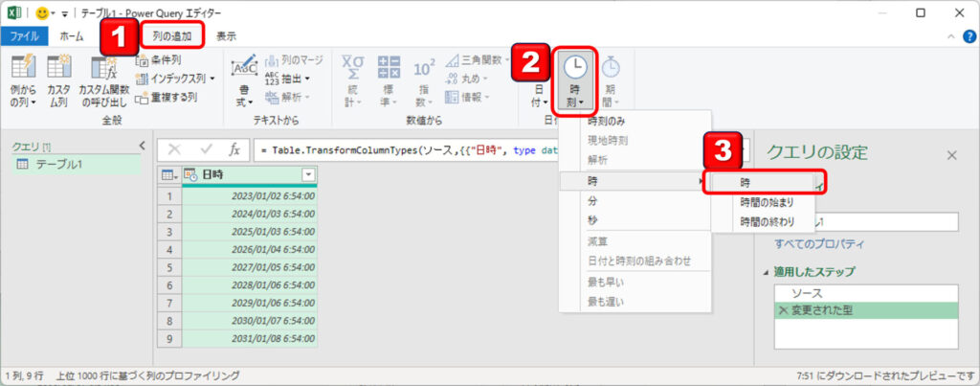Open the help question mark icon

click(969, 36)
